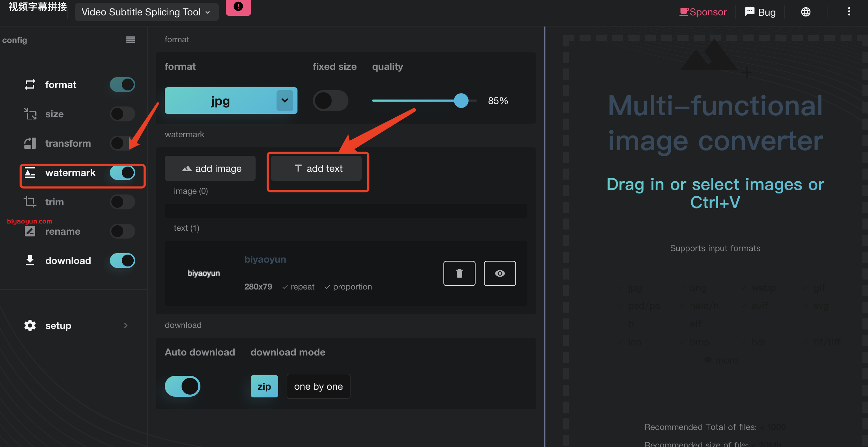868x447 pixels.
Task: Click the add image button
Action: [210, 168]
